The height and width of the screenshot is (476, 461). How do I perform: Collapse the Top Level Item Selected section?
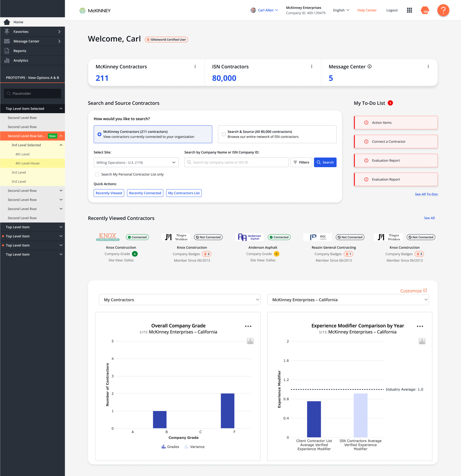[61, 109]
